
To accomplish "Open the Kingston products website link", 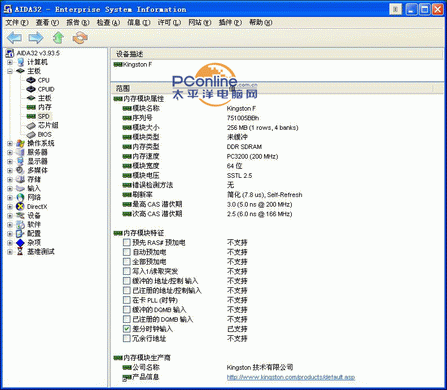I will [291, 377].
